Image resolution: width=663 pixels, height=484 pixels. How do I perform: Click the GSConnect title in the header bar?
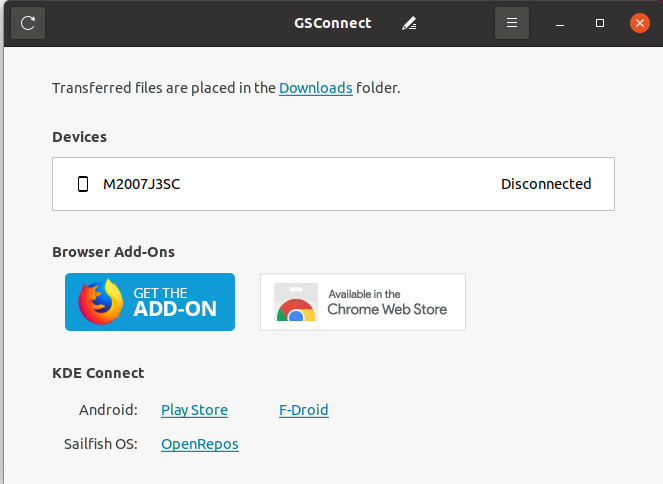click(x=333, y=23)
